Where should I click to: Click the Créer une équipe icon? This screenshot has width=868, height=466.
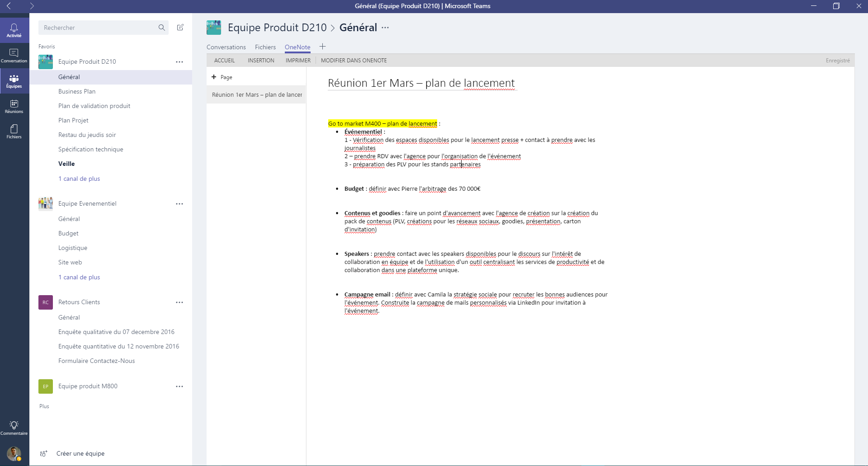click(43, 453)
